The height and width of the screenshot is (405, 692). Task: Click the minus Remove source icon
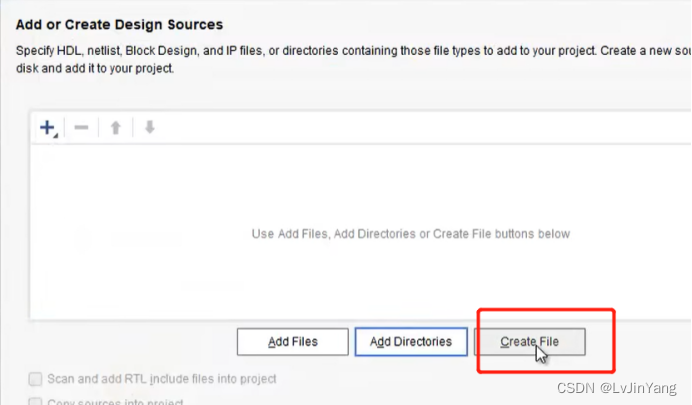(x=82, y=128)
